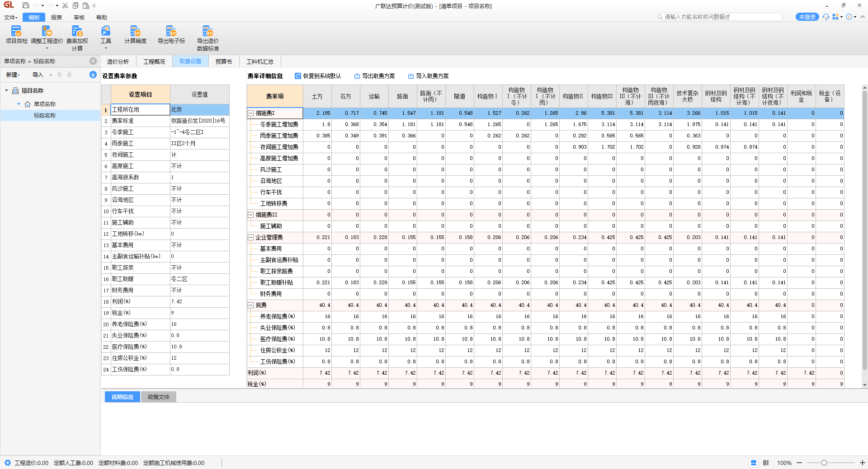The width and height of the screenshot is (868, 469).
Task: Click the copy icon in quick toolbar
Action: [75, 5]
